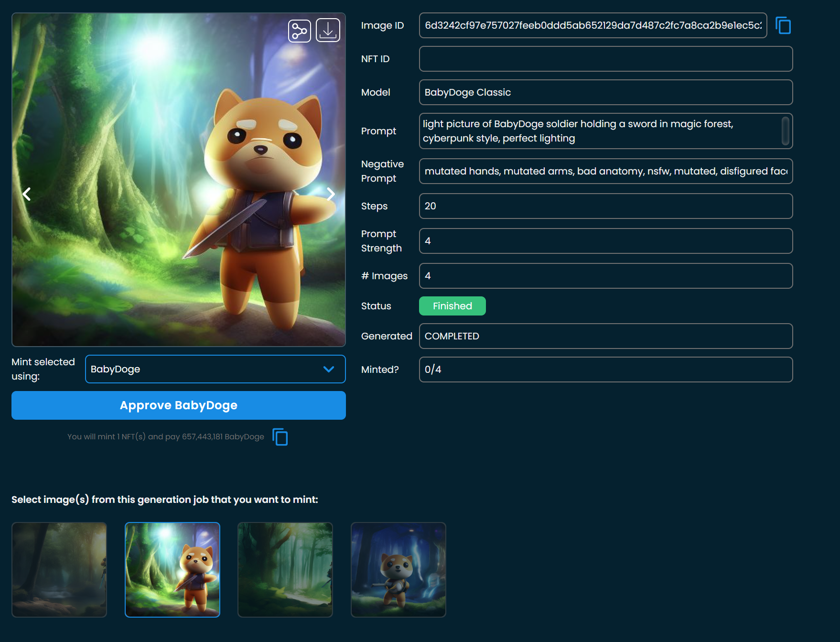This screenshot has width=840, height=642.
Task: Click the 'Negative Prompt' label
Action: pos(382,171)
